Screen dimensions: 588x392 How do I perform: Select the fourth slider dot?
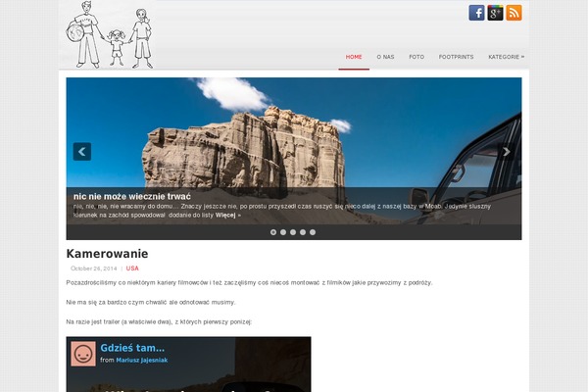point(303,232)
